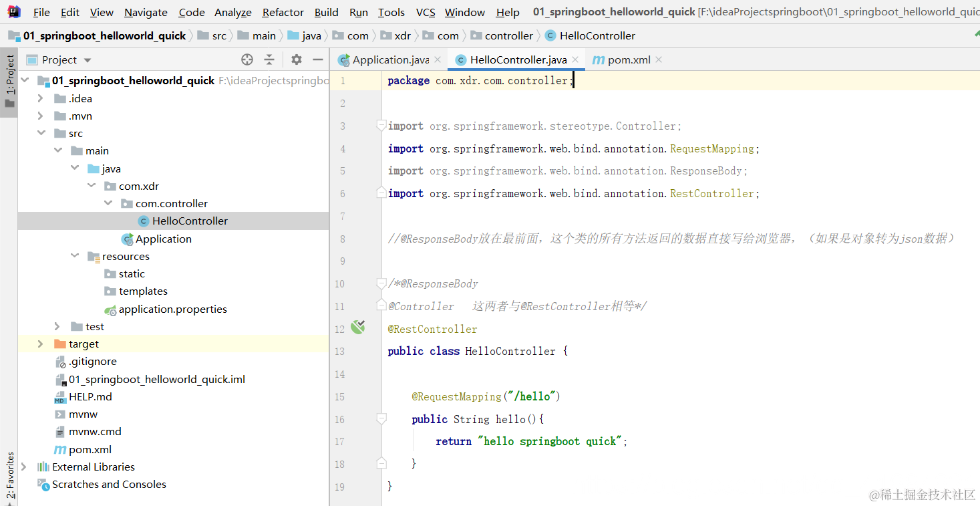Expand the target folder
Image resolution: width=980 pixels, height=506 pixels.
(x=41, y=344)
